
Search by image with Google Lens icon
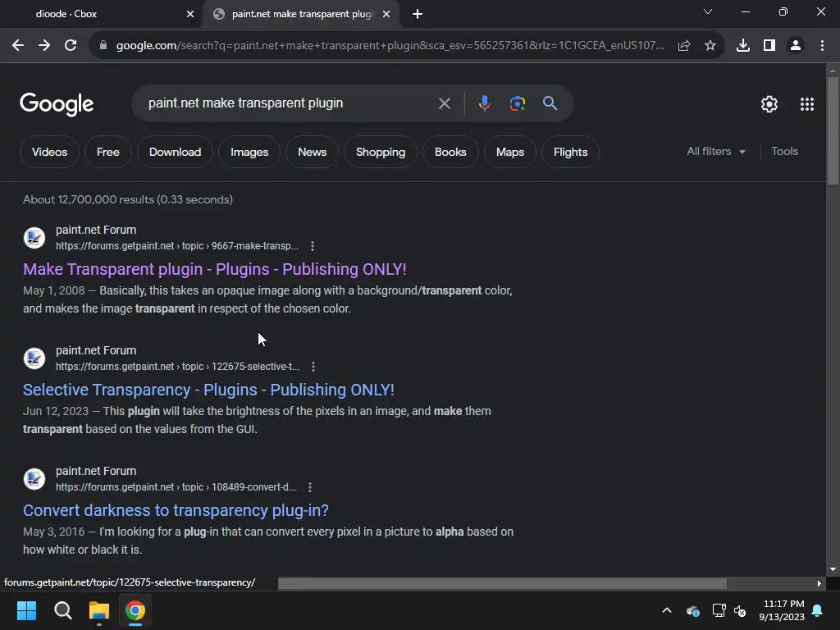[x=518, y=103]
